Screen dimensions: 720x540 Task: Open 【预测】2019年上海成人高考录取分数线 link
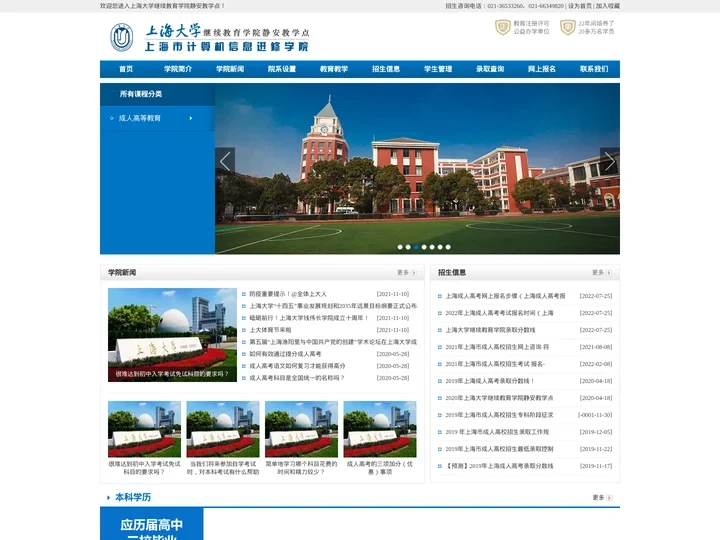pyautogui.click(x=499, y=466)
